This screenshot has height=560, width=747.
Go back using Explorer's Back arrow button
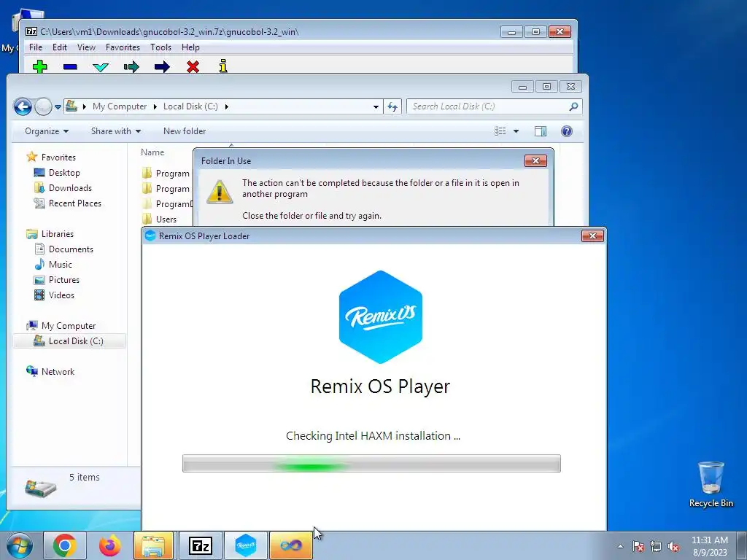(23, 106)
